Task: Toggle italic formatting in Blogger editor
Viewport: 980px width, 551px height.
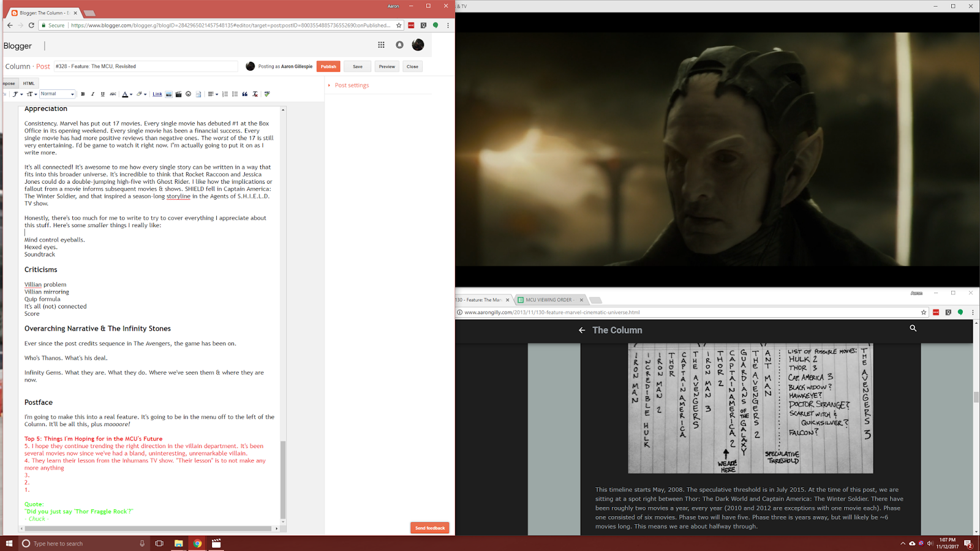Action: point(92,94)
